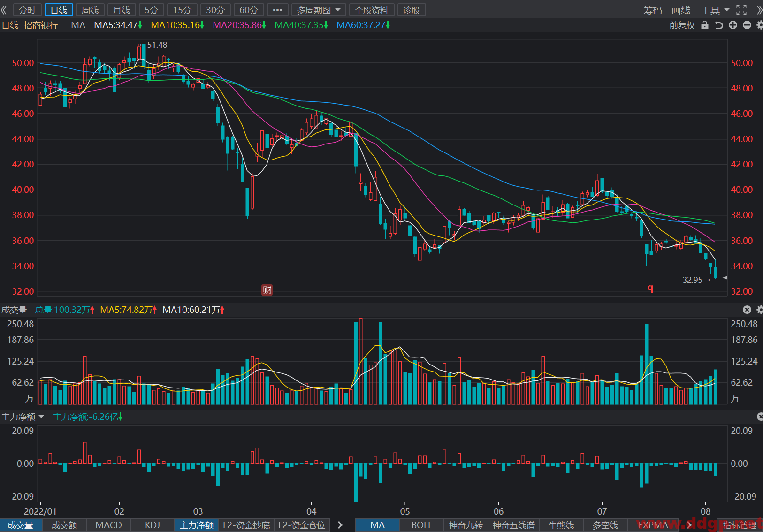763x532 pixels.
Task: Show more sub-indicators chevron arrow
Action: point(340,525)
